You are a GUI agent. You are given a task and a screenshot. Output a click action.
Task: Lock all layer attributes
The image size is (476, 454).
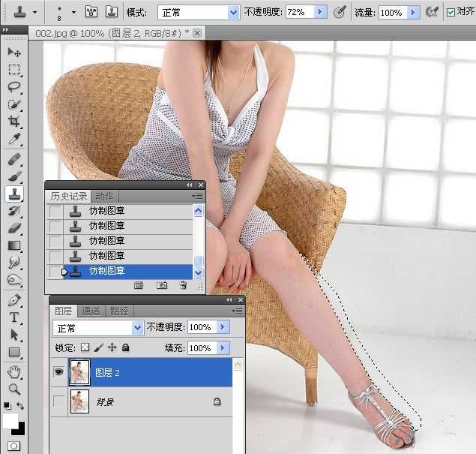126,347
